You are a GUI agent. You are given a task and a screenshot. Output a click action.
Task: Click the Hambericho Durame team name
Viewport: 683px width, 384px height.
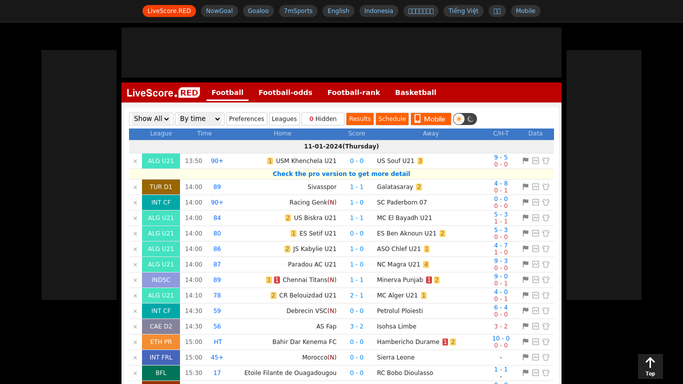tap(408, 342)
